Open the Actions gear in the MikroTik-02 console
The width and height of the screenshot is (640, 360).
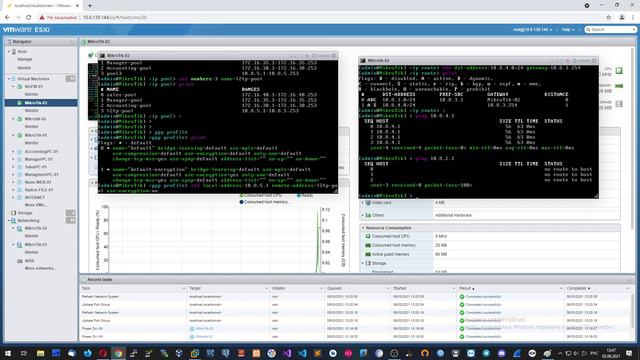[x=575, y=60]
